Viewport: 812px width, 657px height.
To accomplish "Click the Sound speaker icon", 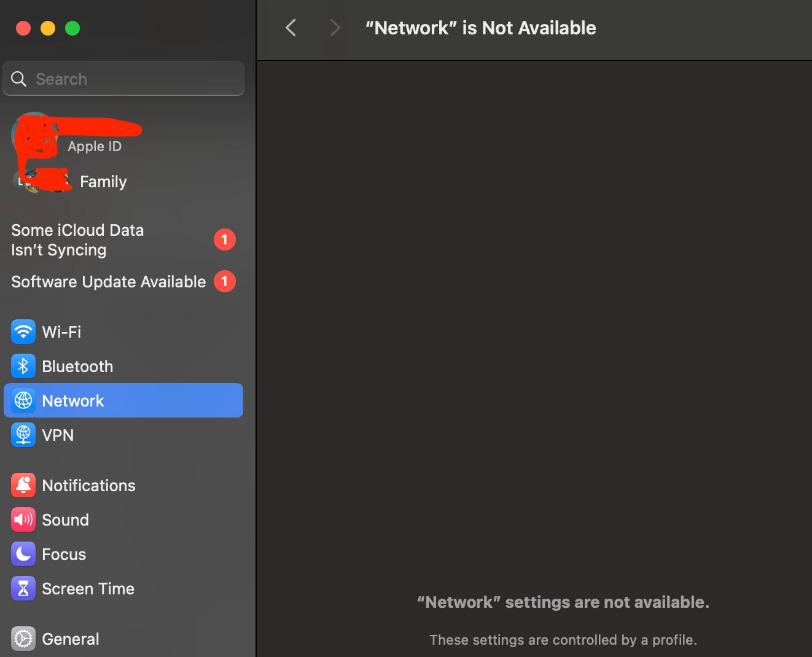I will [x=23, y=520].
